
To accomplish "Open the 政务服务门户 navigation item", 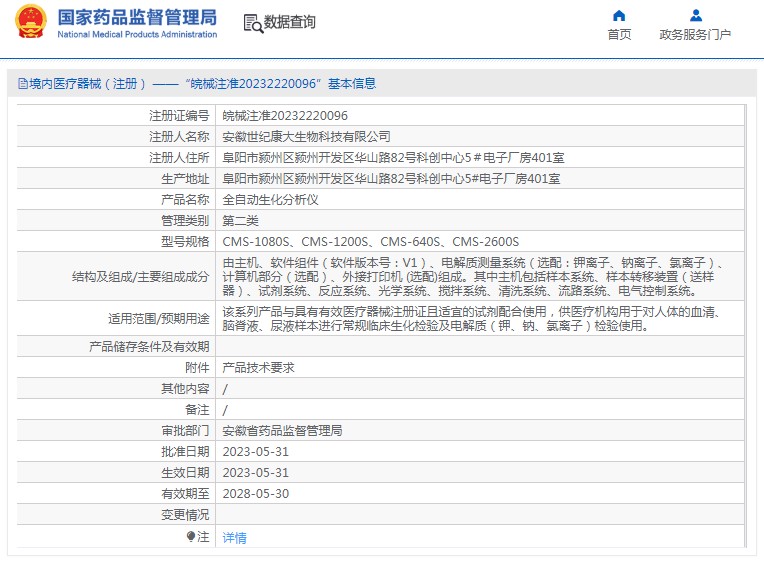I will (696, 35).
